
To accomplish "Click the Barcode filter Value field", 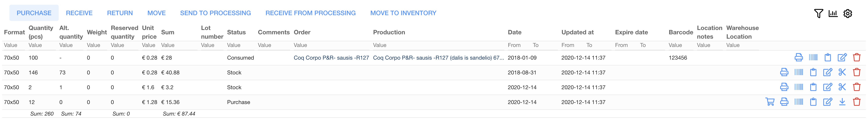I will 680,45.
